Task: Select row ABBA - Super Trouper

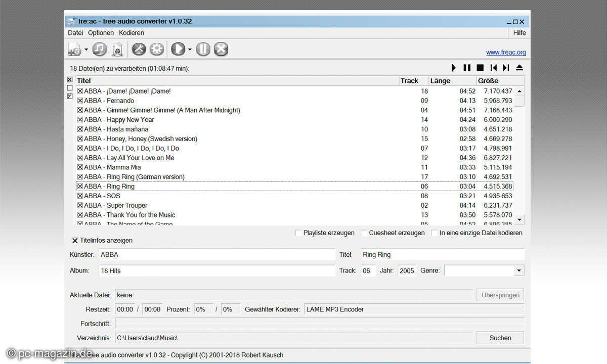Action: [294, 205]
